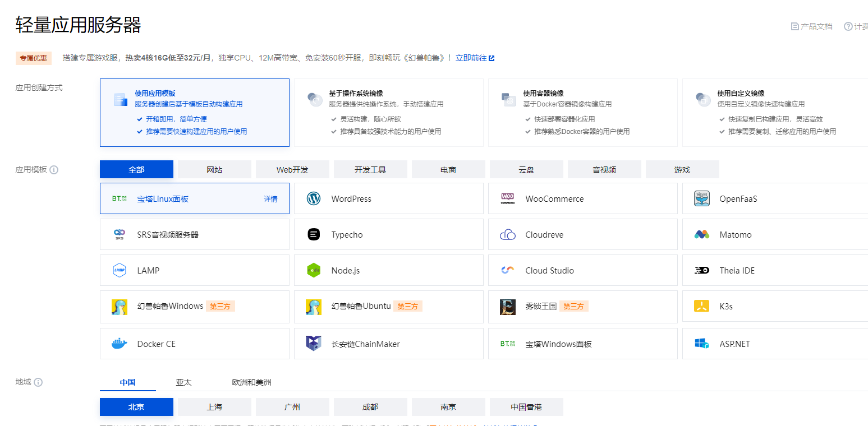868x426 pixels.
Task: Click the ASP.NET Windows logo icon
Action: (702, 344)
